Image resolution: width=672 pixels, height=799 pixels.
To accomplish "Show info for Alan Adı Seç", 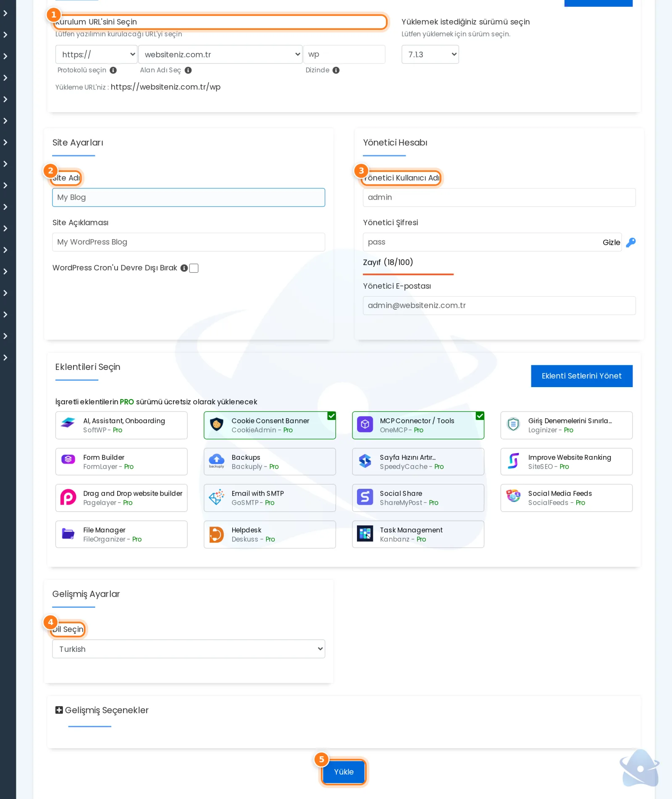I will [x=188, y=70].
